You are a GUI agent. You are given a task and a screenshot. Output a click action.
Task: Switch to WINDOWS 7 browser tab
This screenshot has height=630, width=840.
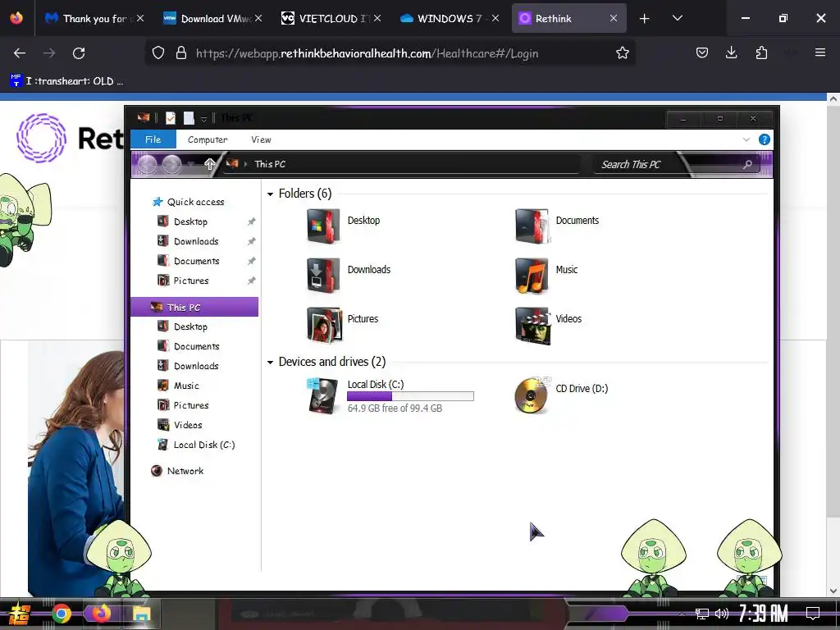tap(450, 18)
